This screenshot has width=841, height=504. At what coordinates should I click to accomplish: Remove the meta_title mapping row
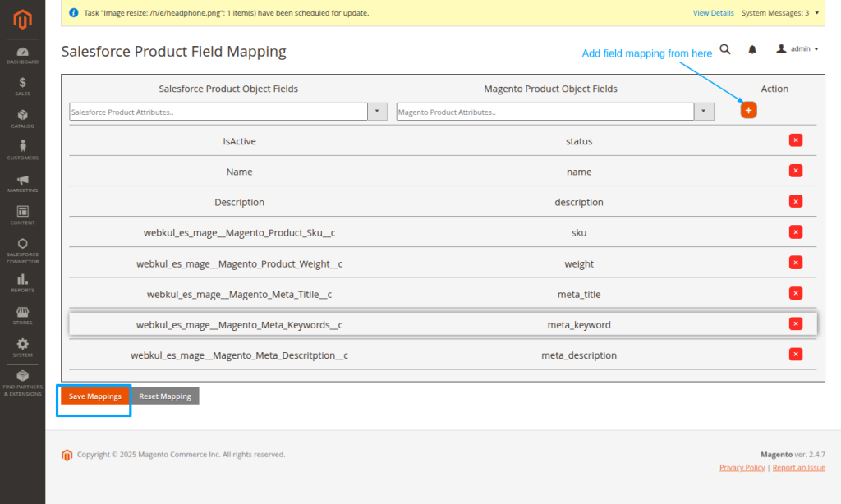click(x=796, y=293)
